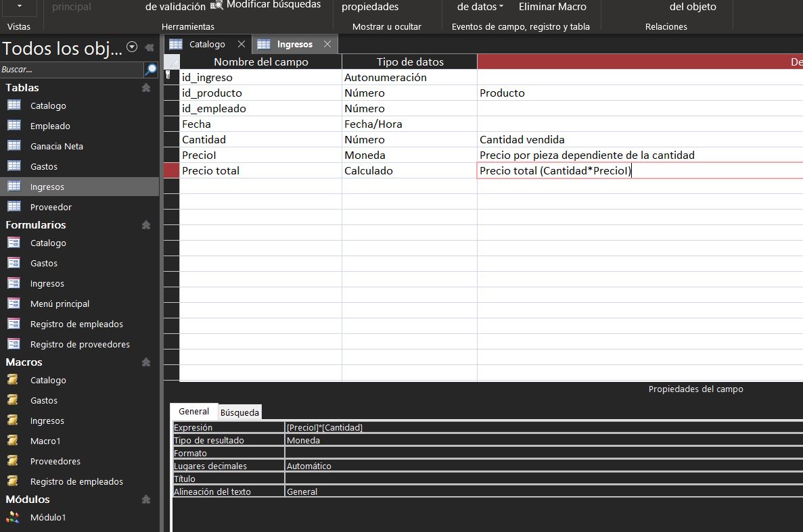Select the Búsqueda properties tab
The height and width of the screenshot is (532, 803).
coord(239,412)
